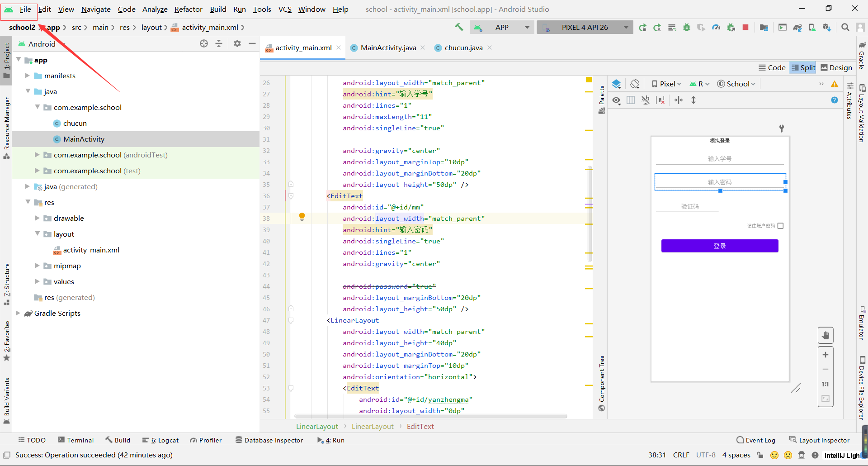Click the Make Project hammer icon

(459, 27)
